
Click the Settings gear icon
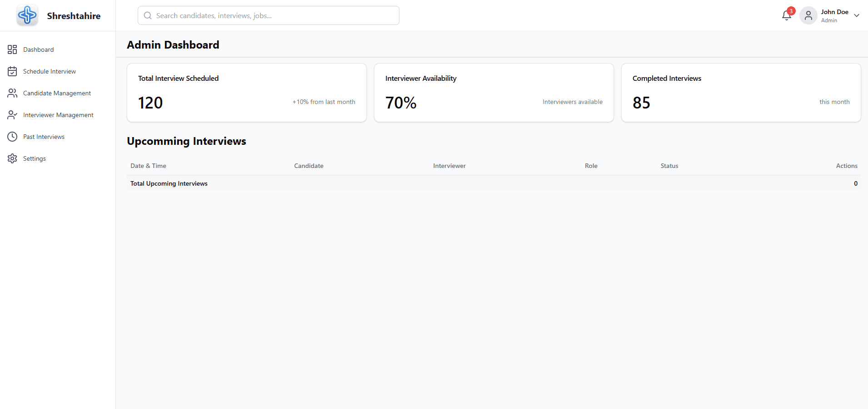12,158
